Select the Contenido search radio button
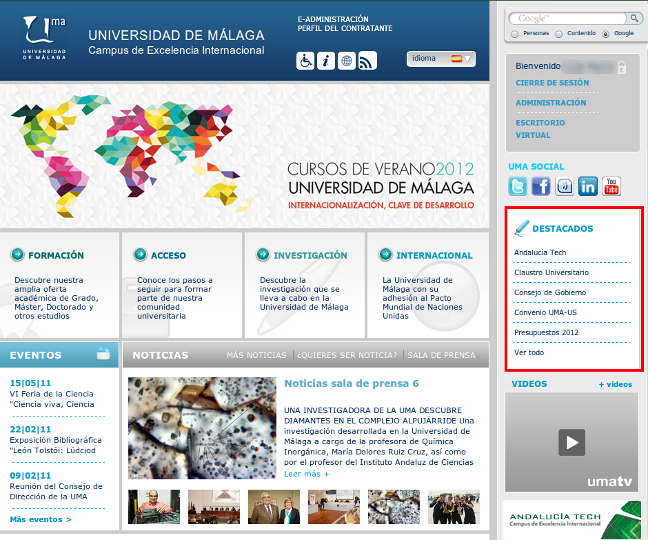The height and width of the screenshot is (540, 648). 559,34
